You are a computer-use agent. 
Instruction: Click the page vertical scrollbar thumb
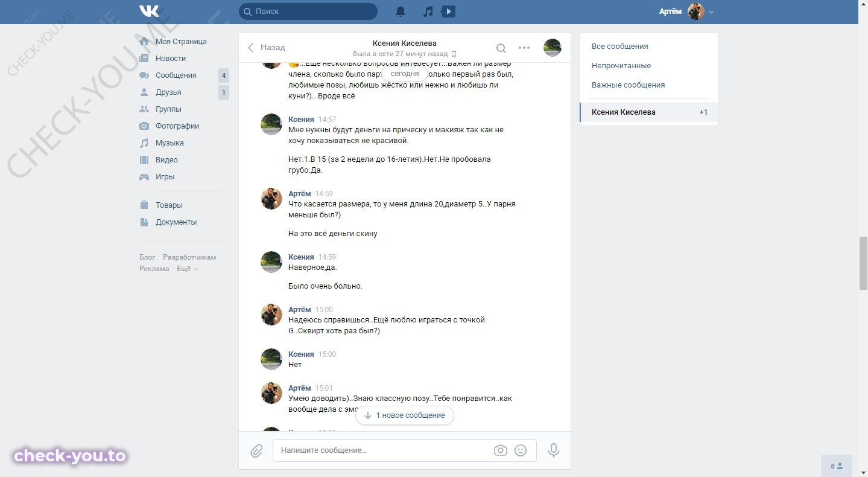(863, 264)
